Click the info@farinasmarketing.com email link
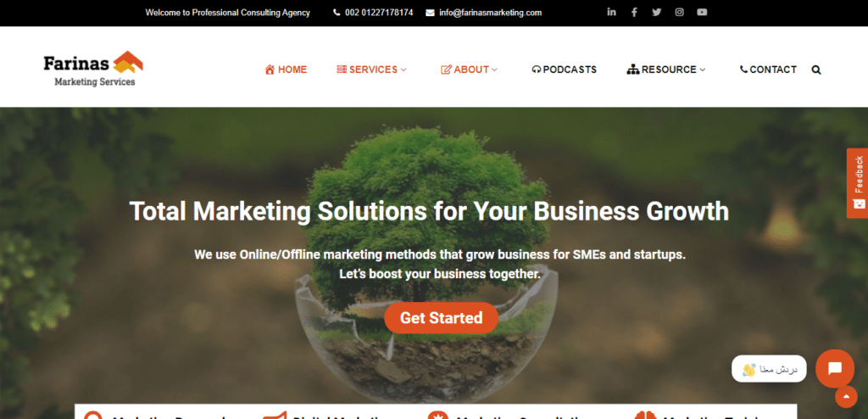The image size is (868, 419). (484, 12)
